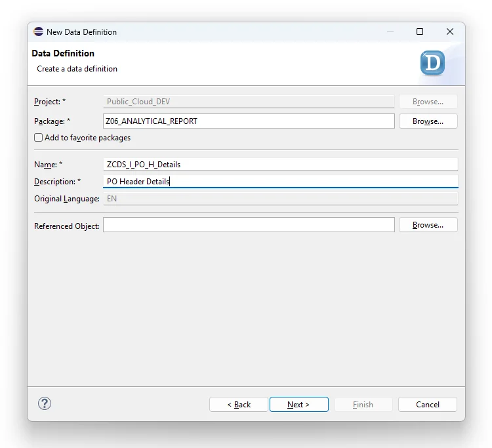Browse for a referenced object
This screenshot has height=448, width=492.
pos(428,225)
